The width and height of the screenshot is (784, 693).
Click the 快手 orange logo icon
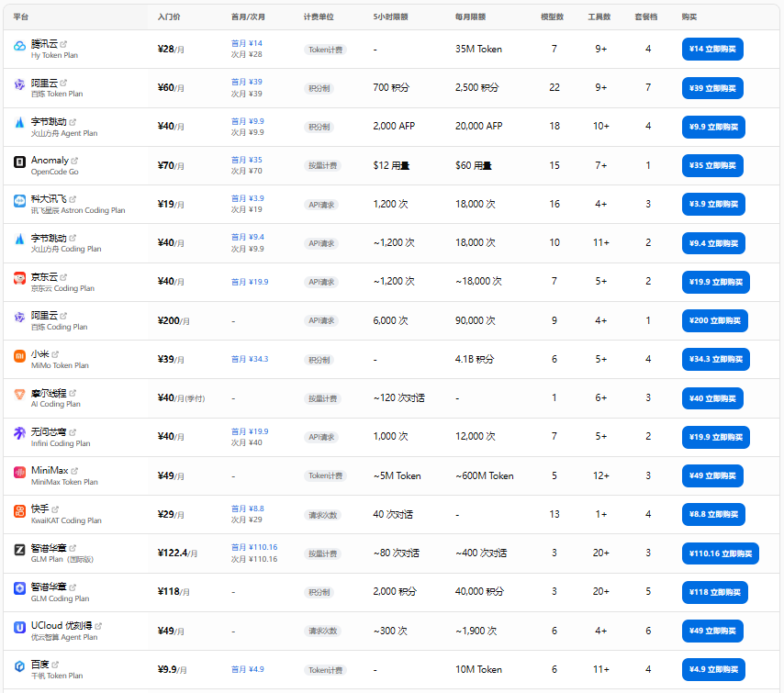19,511
